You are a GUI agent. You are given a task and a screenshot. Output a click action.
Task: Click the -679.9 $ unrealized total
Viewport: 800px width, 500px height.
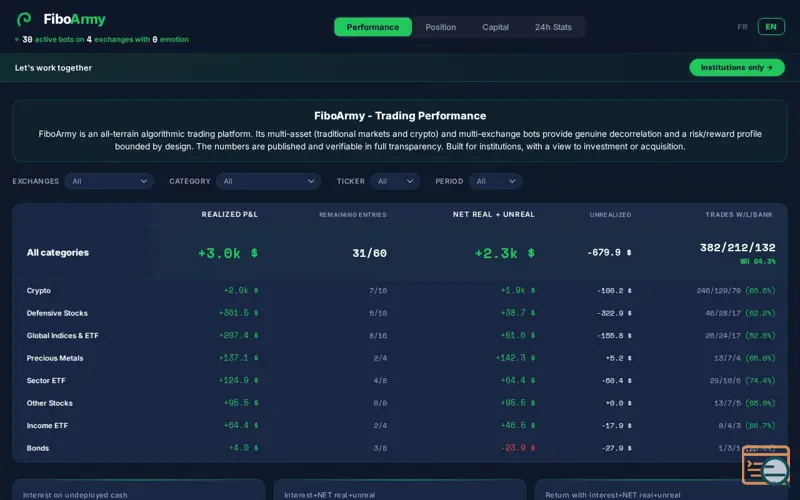609,253
